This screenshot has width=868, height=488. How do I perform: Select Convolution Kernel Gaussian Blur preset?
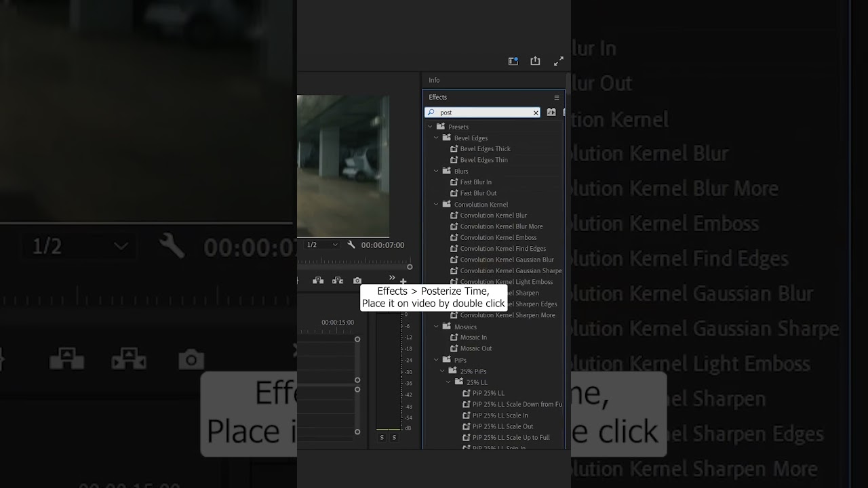coord(507,260)
